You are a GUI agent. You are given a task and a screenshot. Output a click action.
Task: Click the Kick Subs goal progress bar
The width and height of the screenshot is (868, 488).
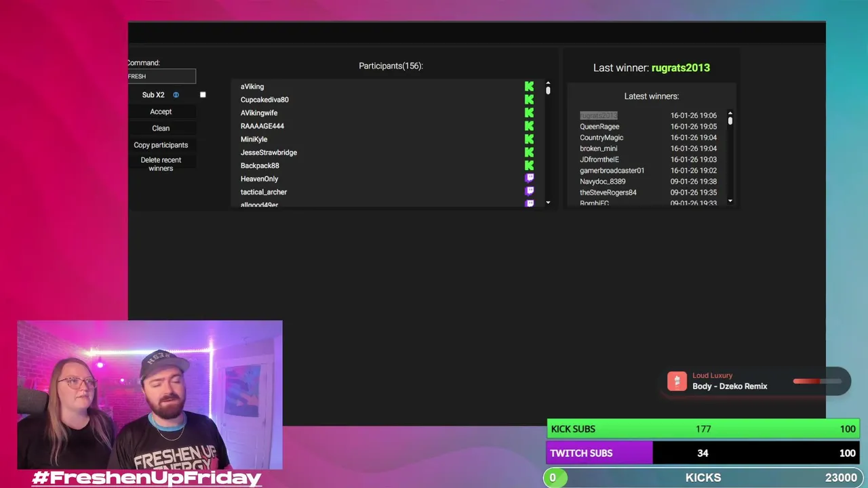703,429
